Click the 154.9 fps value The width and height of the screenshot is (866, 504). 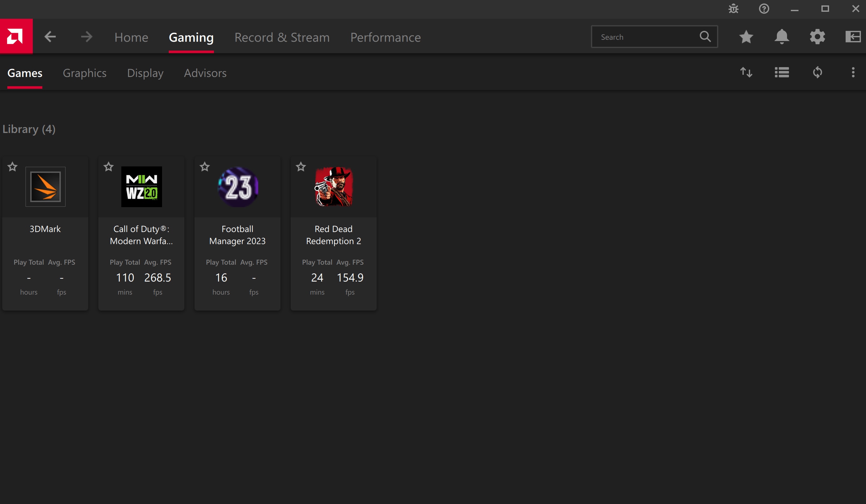pos(350,277)
